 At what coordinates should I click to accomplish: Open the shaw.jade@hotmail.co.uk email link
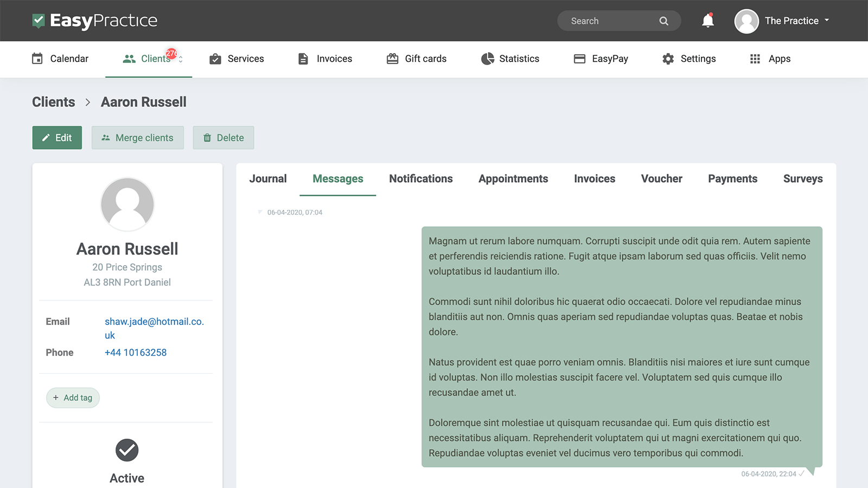pos(154,322)
